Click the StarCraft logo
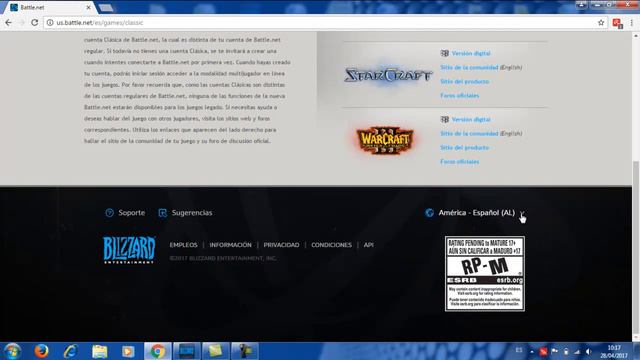 click(x=388, y=75)
